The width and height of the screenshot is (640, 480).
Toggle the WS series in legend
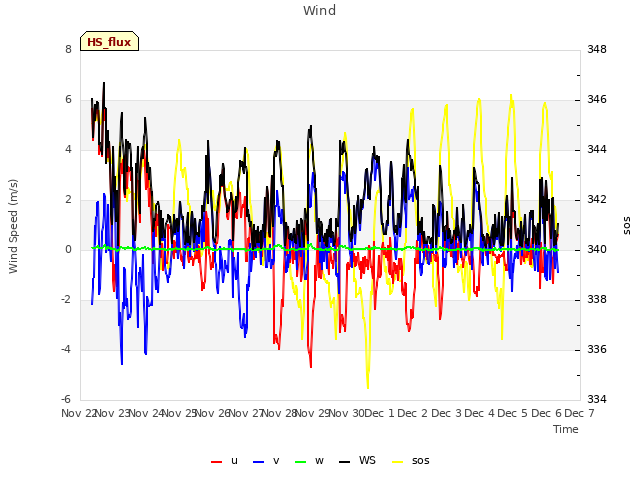[357, 461]
